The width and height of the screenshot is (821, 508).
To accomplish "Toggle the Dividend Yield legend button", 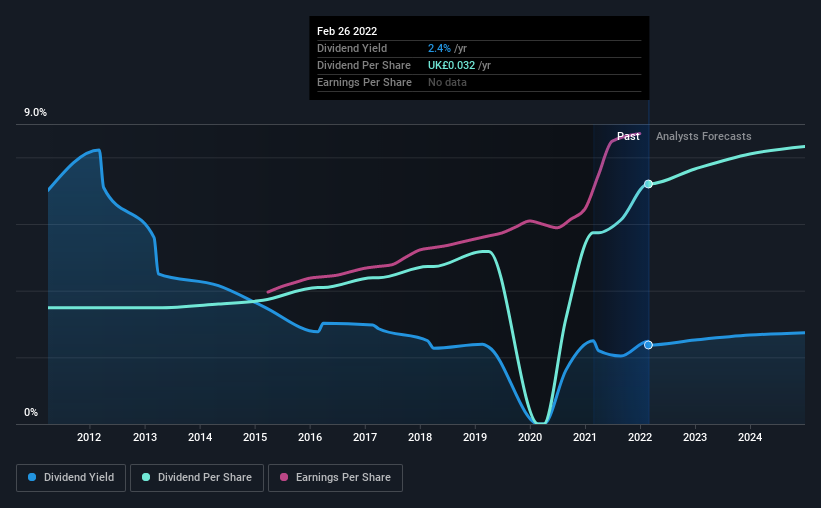I will (x=71, y=478).
